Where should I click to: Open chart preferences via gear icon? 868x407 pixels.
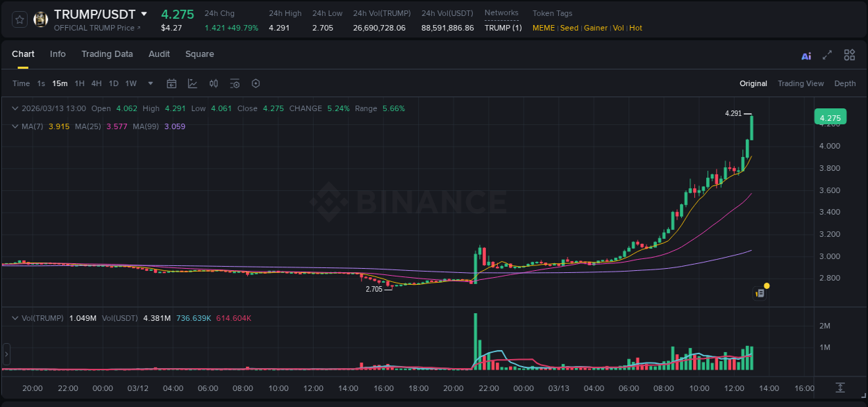pyautogui.click(x=256, y=83)
